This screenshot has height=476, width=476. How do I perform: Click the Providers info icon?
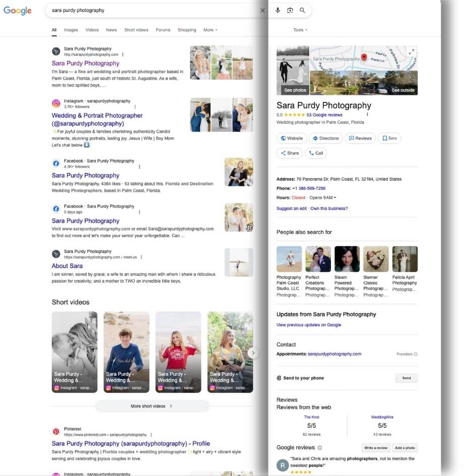click(416, 354)
